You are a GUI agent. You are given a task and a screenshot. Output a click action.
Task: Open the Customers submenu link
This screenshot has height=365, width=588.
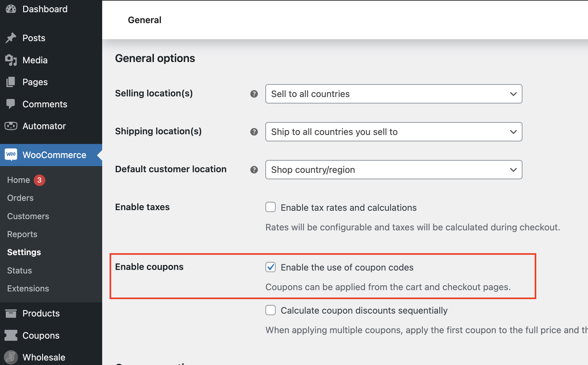[x=28, y=216]
